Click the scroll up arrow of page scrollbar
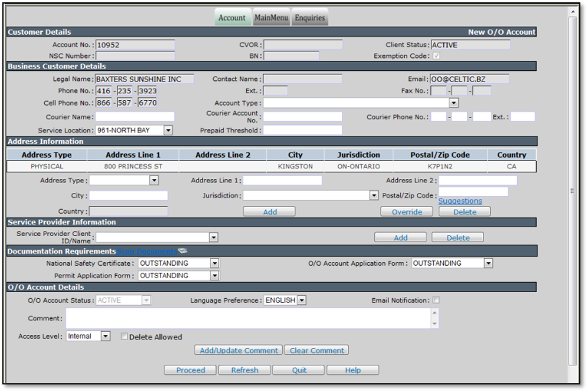588x392 pixels. coord(573,12)
